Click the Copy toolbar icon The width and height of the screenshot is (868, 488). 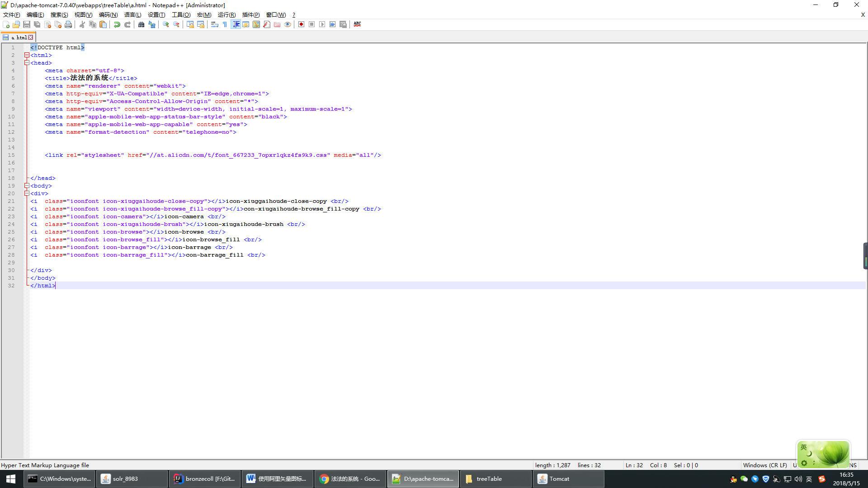93,24
